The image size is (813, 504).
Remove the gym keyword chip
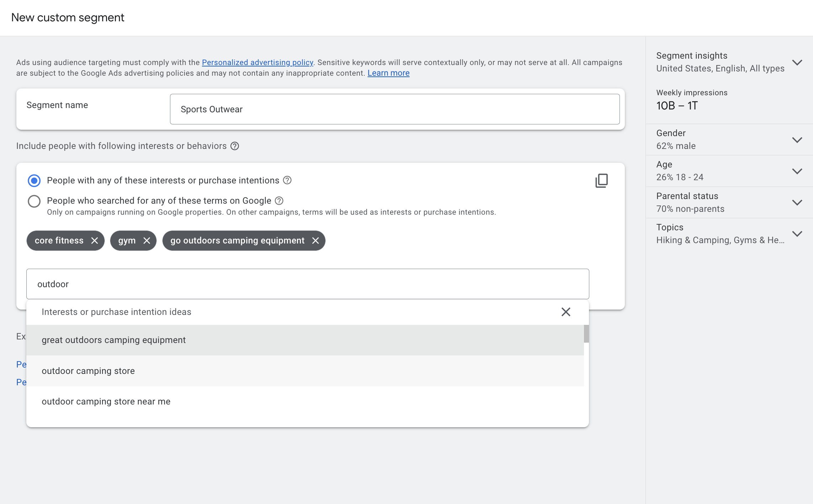[147, 241]
